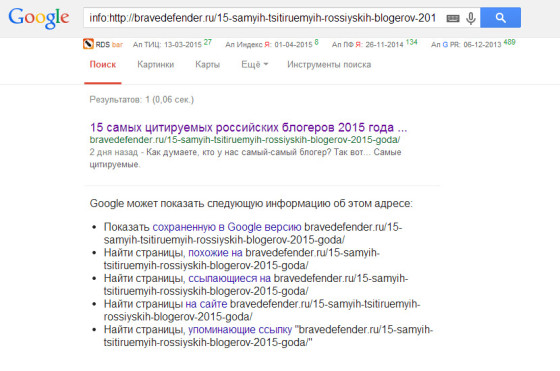Click the ссылающиеся на link

coord(229,279)
